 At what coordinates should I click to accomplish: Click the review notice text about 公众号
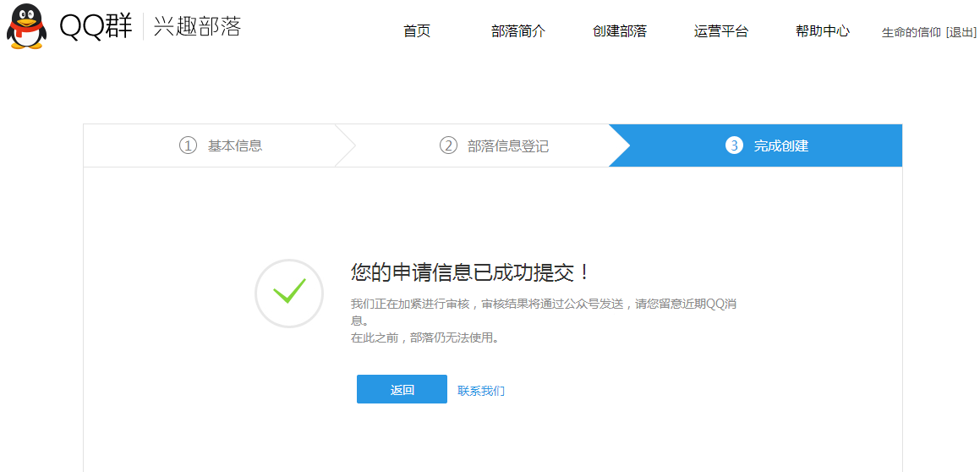[x=545, y=311]
